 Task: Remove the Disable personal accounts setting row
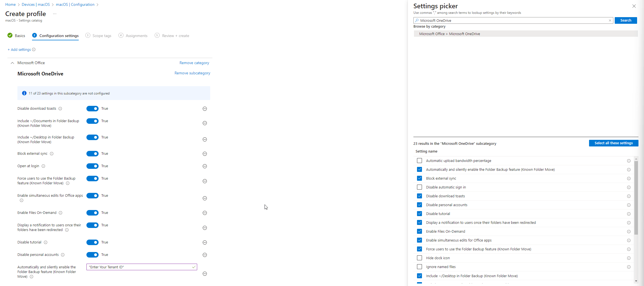(205, 255)
